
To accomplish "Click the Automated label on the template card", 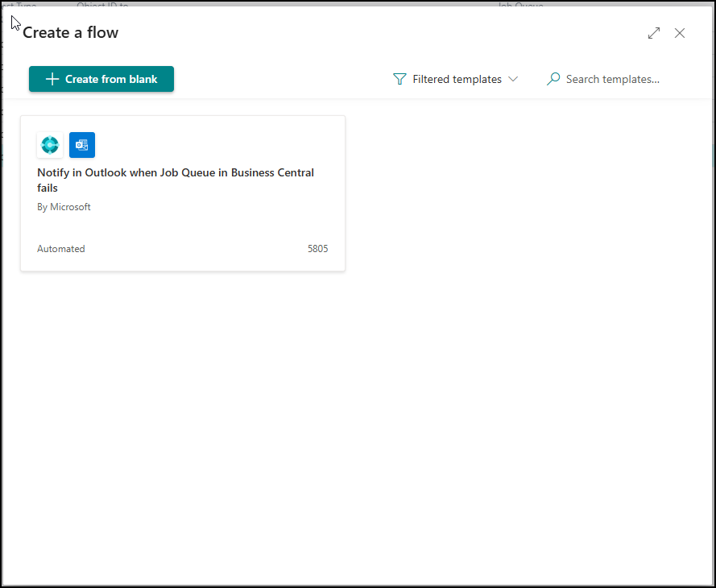I will [x=60, y=248].
